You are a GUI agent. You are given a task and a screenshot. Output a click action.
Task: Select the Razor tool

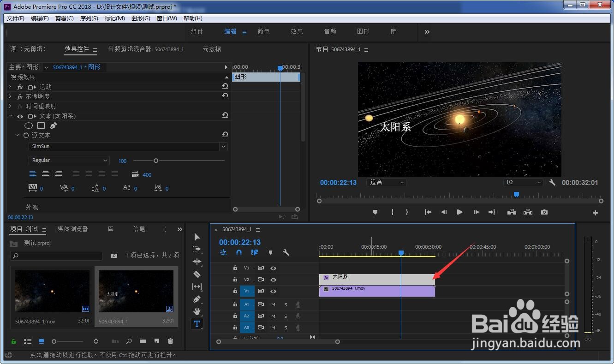197,274
